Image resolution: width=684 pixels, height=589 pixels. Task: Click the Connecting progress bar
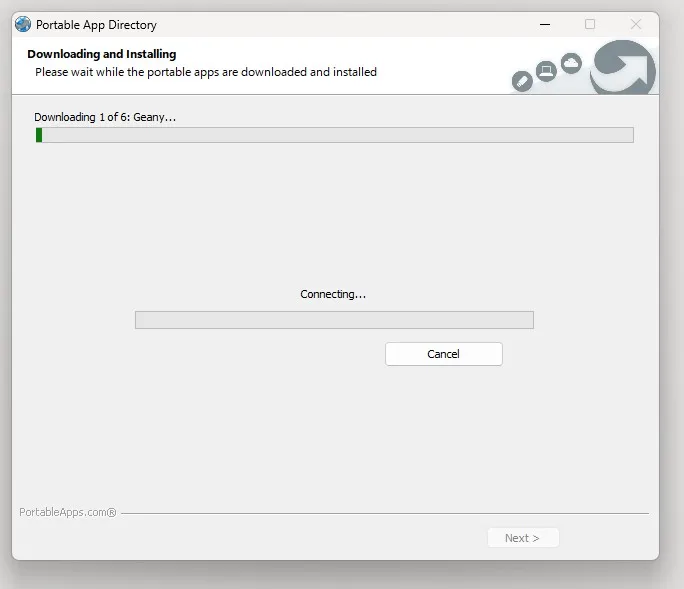pyautogui.click(x=334, y=320)
